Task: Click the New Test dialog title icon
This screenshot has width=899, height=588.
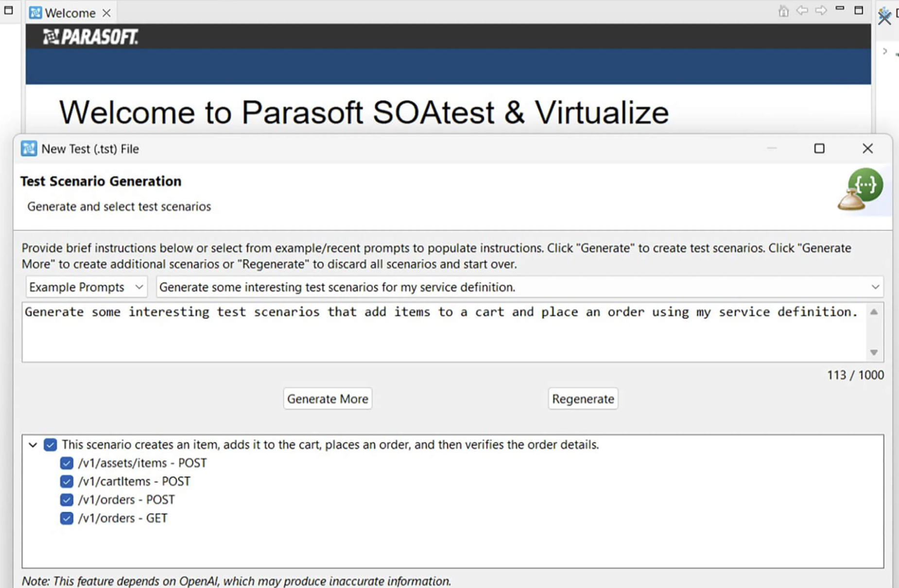Action: click(x=29, y=149)
